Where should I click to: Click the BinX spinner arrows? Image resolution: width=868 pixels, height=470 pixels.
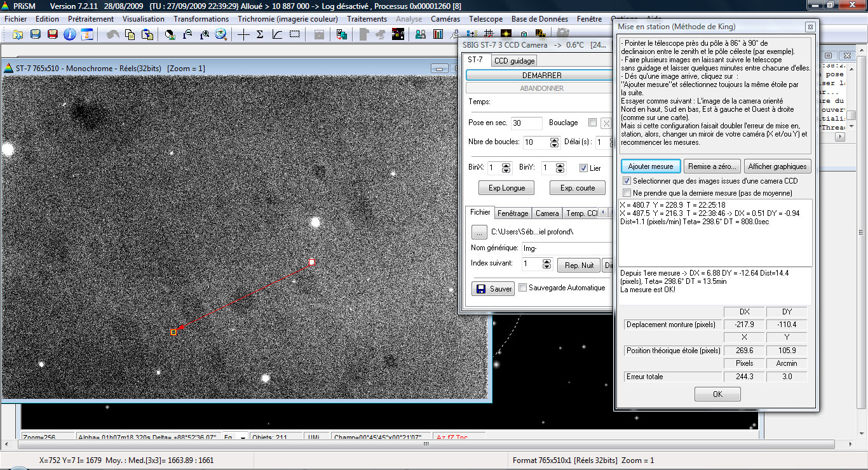[x=506, y=168]
